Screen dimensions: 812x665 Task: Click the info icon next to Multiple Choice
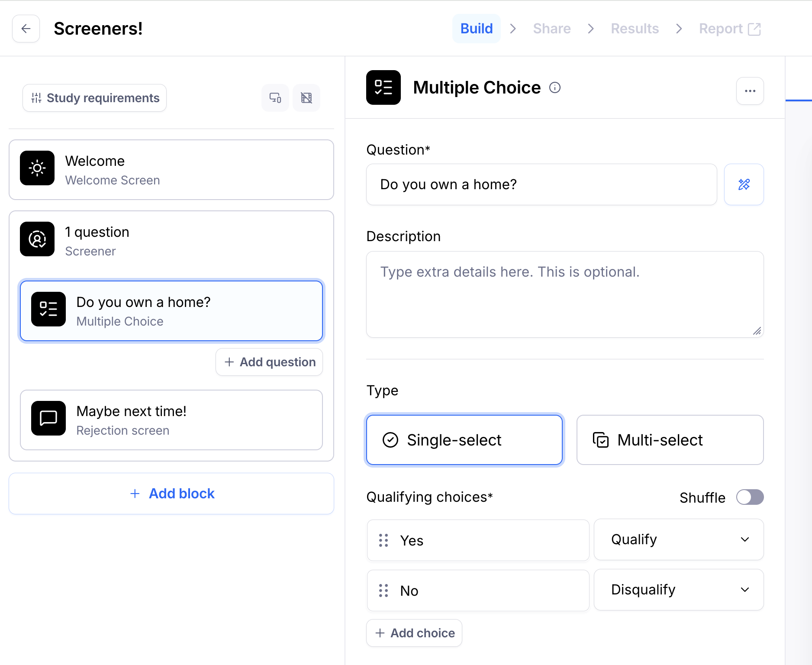pyautogui.click(x=555, y=88)
